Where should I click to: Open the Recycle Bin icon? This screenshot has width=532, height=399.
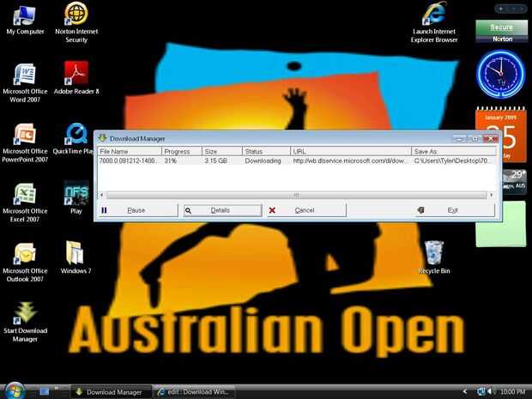[x=434, y=257]
